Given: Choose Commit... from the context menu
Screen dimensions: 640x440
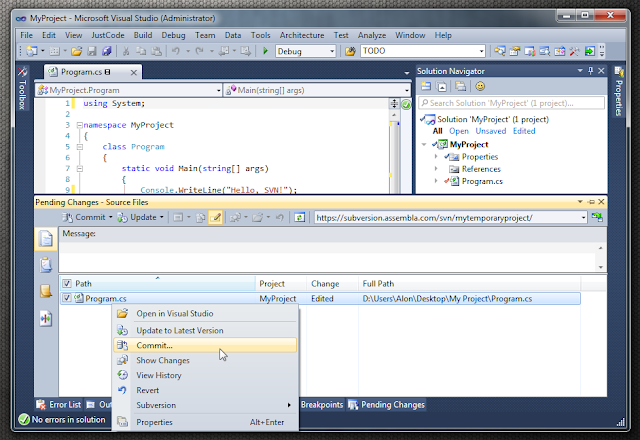Looking at the screenshot, I should point(205,345).
